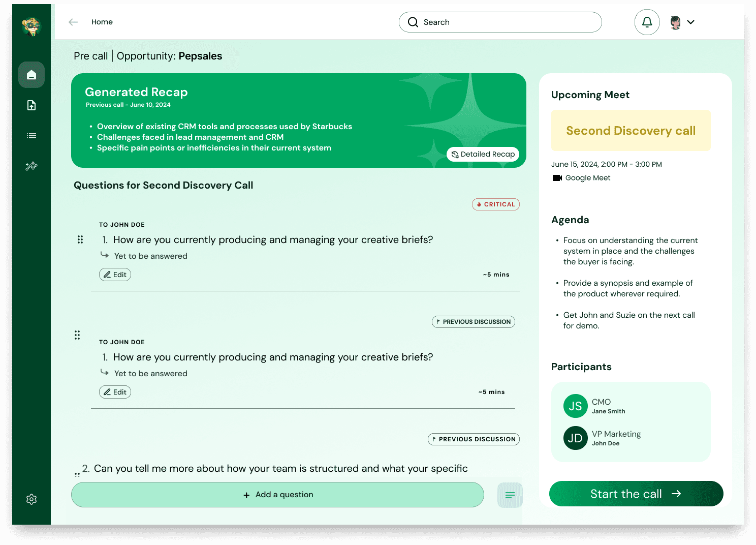The height and width of the screenshot is (545, 756).
Task: Click the Google Meet camera icon
Action: coord(557,178)
